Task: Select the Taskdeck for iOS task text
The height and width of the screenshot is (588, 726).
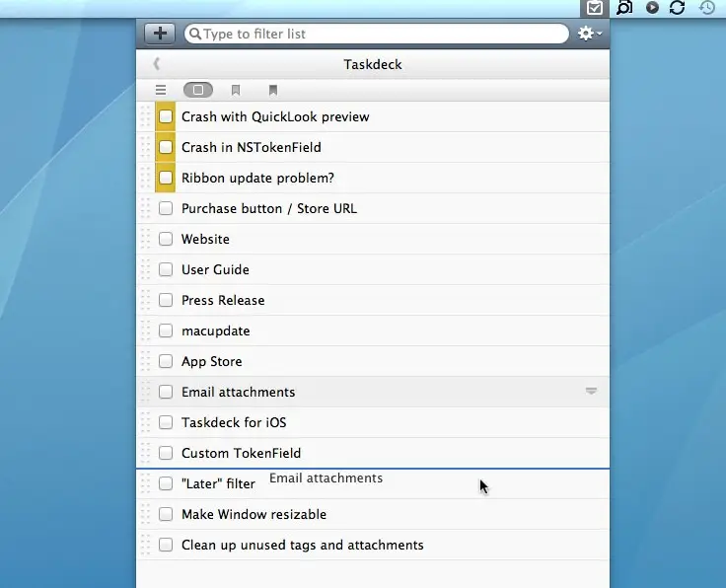Action: click(x=234, y=422)
